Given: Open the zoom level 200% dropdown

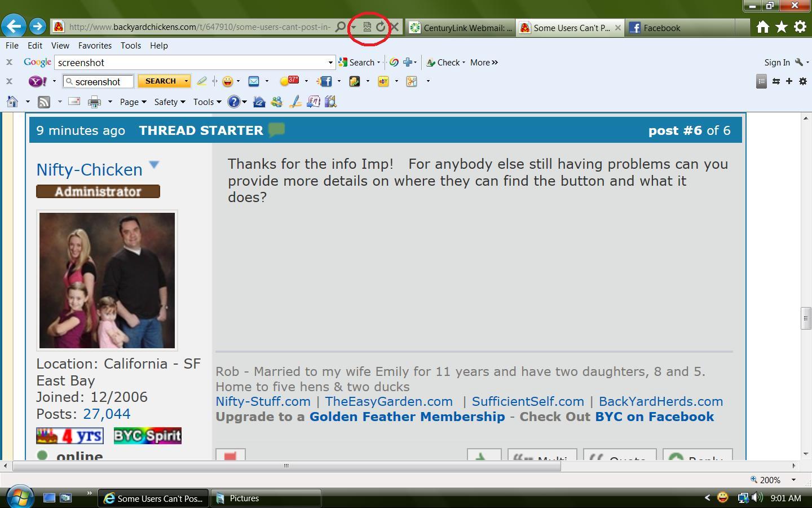Looking at the screenshot, I should click(793, 480).
